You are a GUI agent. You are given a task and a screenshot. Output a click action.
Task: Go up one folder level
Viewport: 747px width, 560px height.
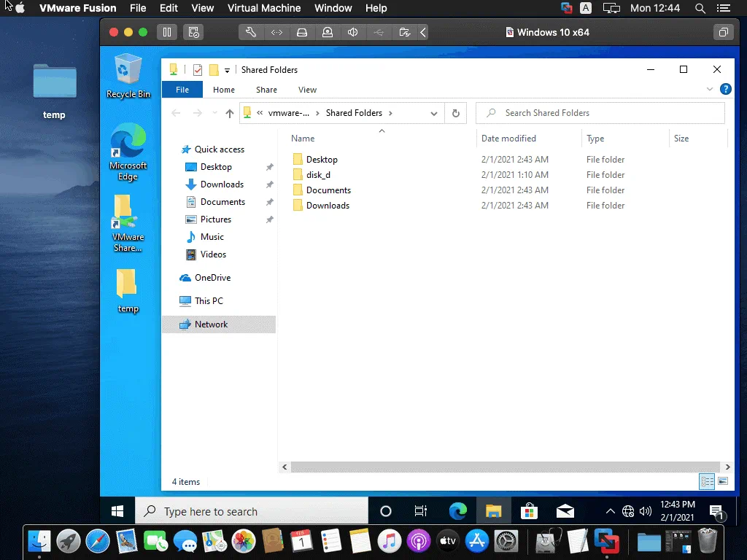230,113
